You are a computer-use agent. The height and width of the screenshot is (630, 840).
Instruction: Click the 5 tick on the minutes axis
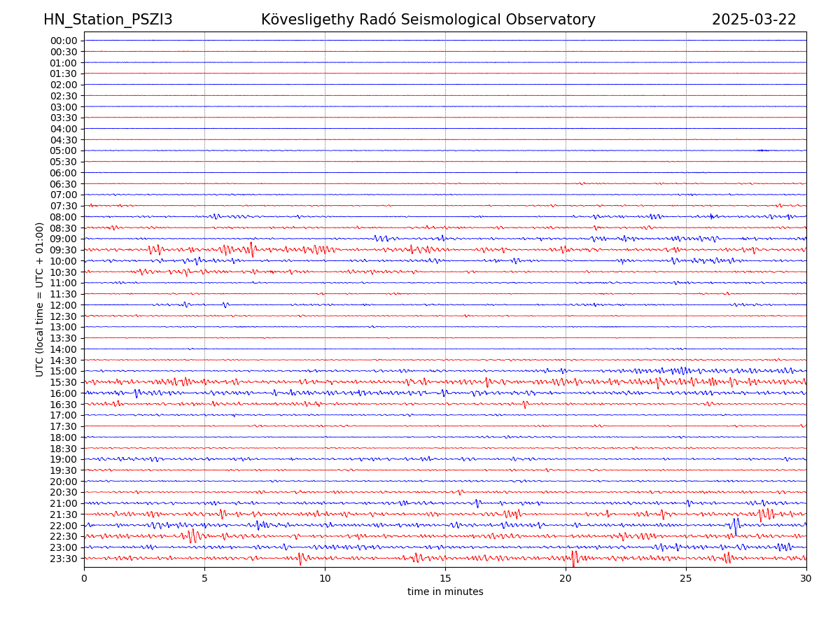pyautogui.click(x=204, y=578)
